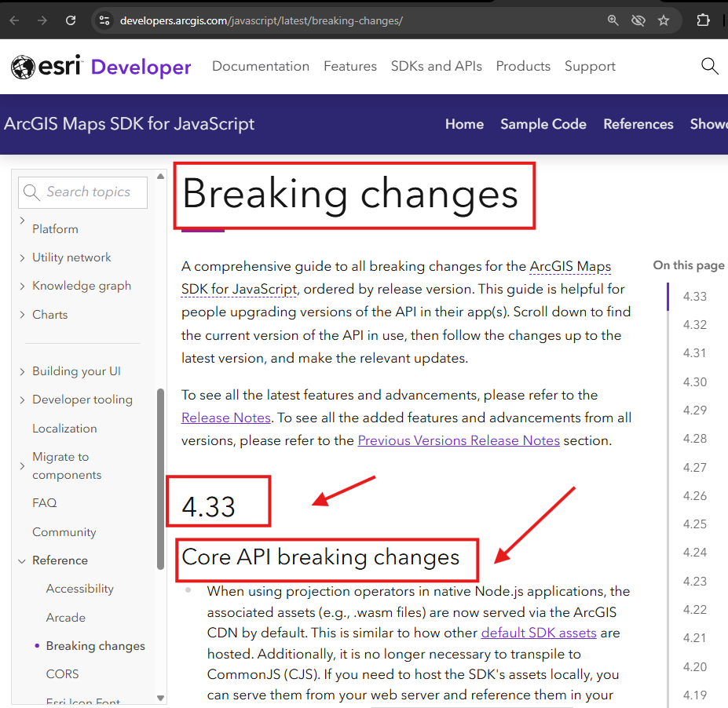Go to the References tab

click(638, 124)
